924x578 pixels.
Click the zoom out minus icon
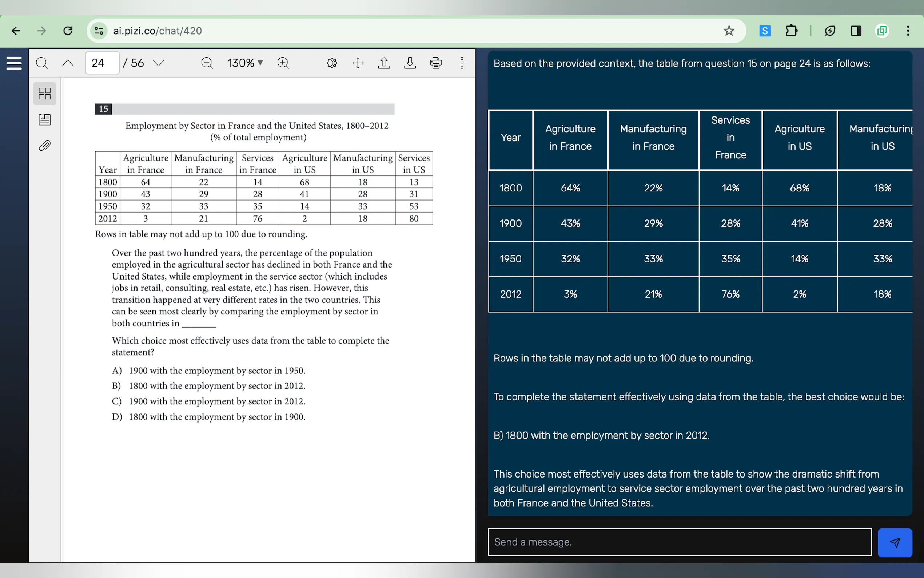tap(207, 63)
